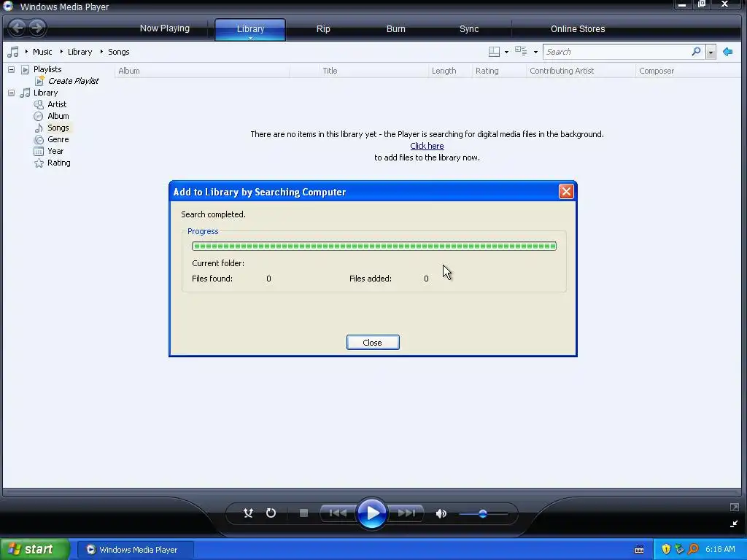The image size is (747, 560).
Task: Click the Windows Media Player taskbar button
Action: [136, 550]
